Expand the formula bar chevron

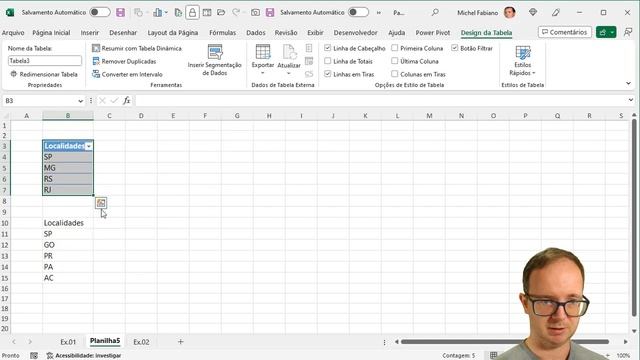pyautogui.click(x=631, y=100)
